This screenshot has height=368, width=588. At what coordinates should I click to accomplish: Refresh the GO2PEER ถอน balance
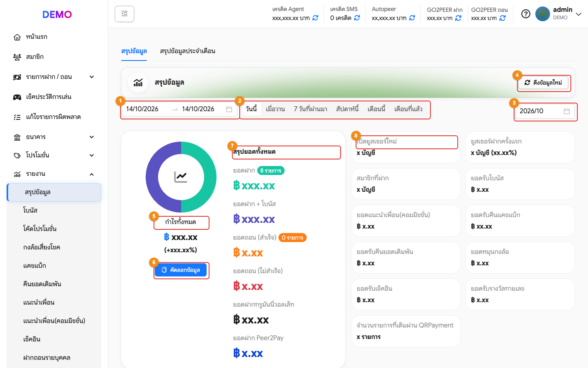502,18
